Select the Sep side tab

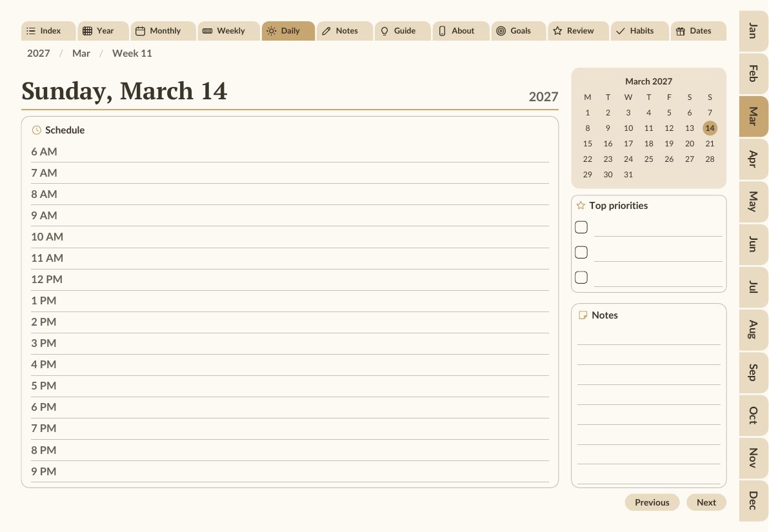point(754,372)
